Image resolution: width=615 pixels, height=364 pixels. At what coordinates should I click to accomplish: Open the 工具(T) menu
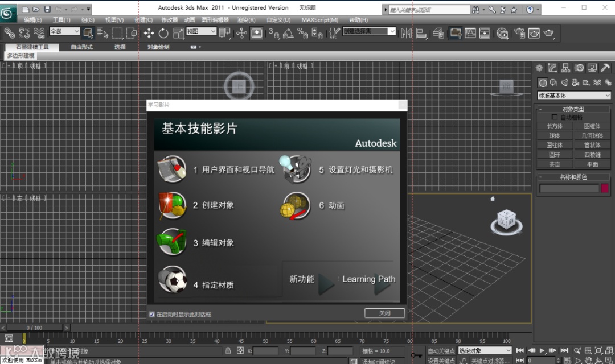pyautogui.click(x=61, y=19)
